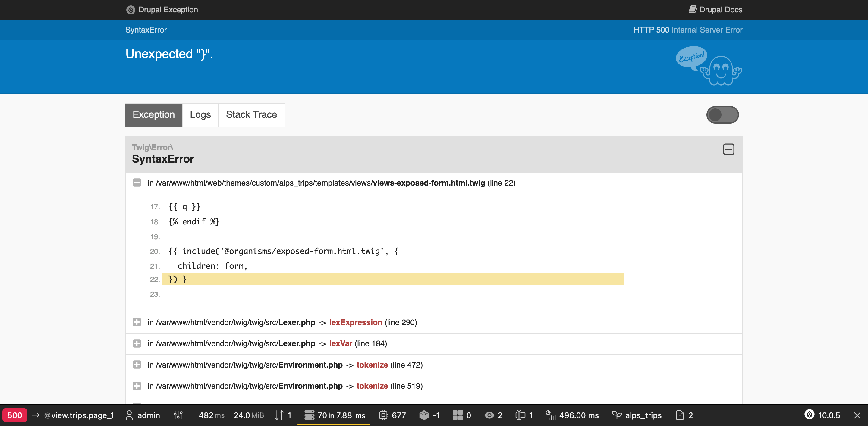The image size is (868, 426).
Task: Click the Drupal Exception logo icon
Action: [x=131, y=10]
